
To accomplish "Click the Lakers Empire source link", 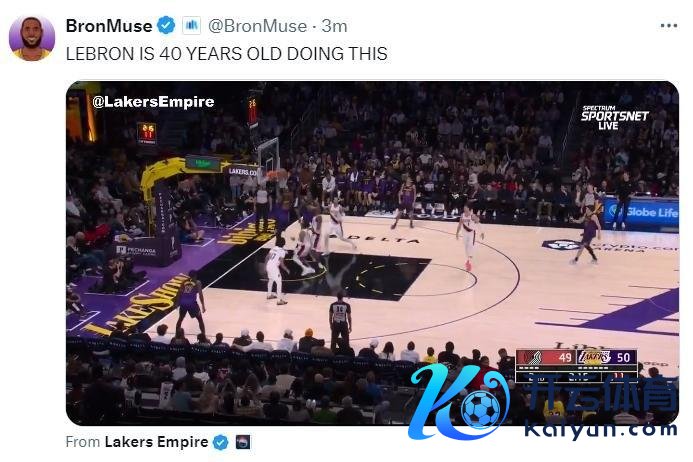I will point(156,442).
